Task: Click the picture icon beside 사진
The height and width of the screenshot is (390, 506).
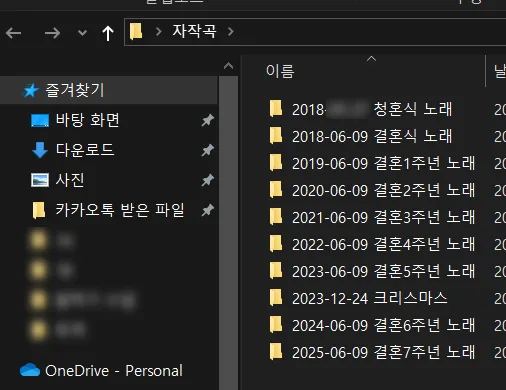Action: point(40,180)
